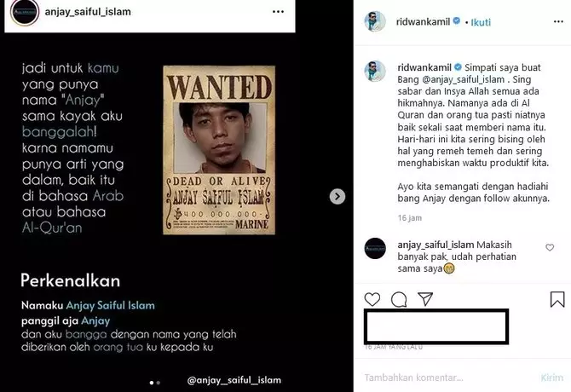Click anjay_saiful_islam's black avatar on the comment

(x=375, y=248)
